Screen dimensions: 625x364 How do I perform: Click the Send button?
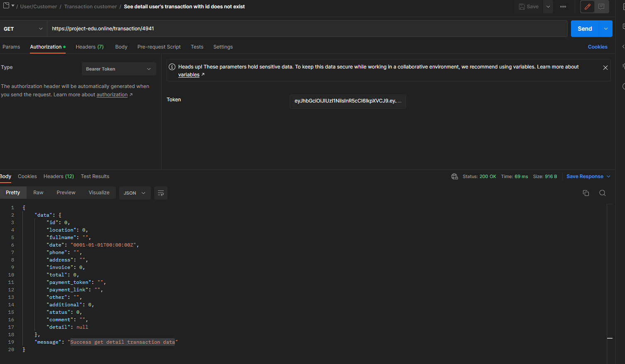[x=585, y=28]
